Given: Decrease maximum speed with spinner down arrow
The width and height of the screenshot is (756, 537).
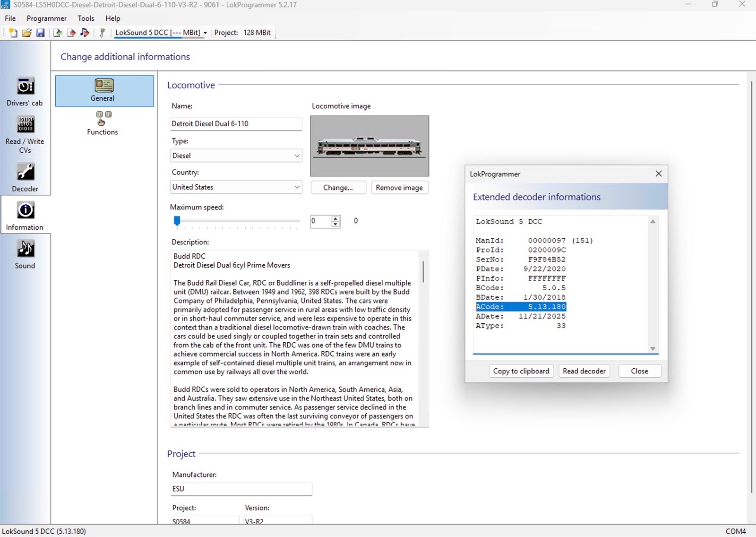Looking at the screenshot, I should [335, 224].
